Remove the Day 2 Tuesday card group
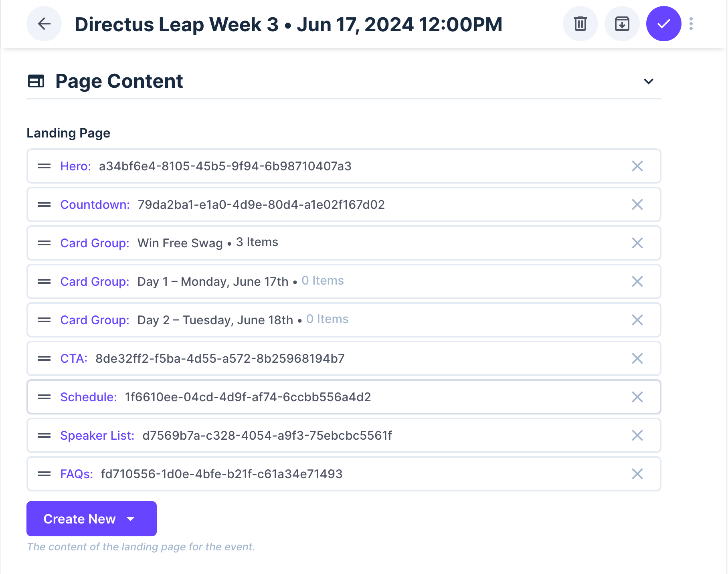This screenshot has width=728, height=574. click(x=637, y=320)
